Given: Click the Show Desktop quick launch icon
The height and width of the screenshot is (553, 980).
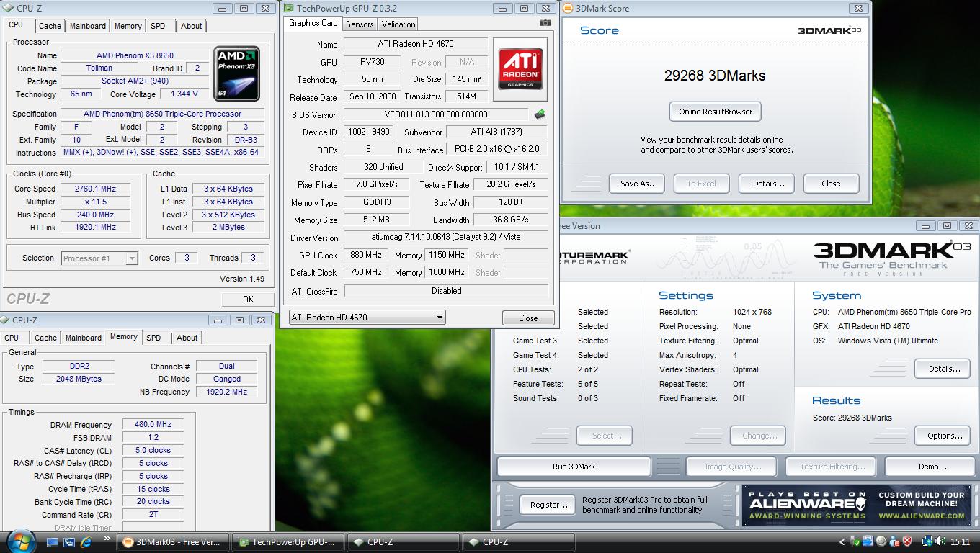Looking at the screenshot, I should (53, 542).
